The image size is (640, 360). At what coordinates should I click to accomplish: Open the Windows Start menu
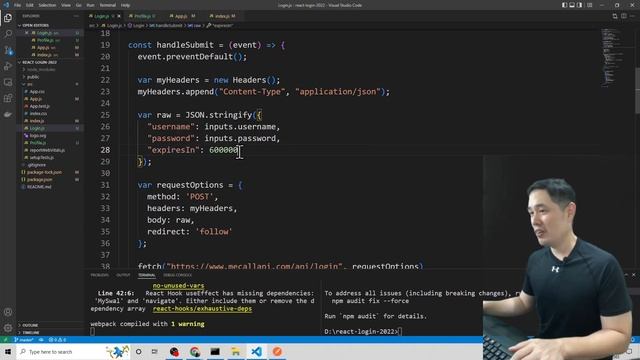coord(8,351)
